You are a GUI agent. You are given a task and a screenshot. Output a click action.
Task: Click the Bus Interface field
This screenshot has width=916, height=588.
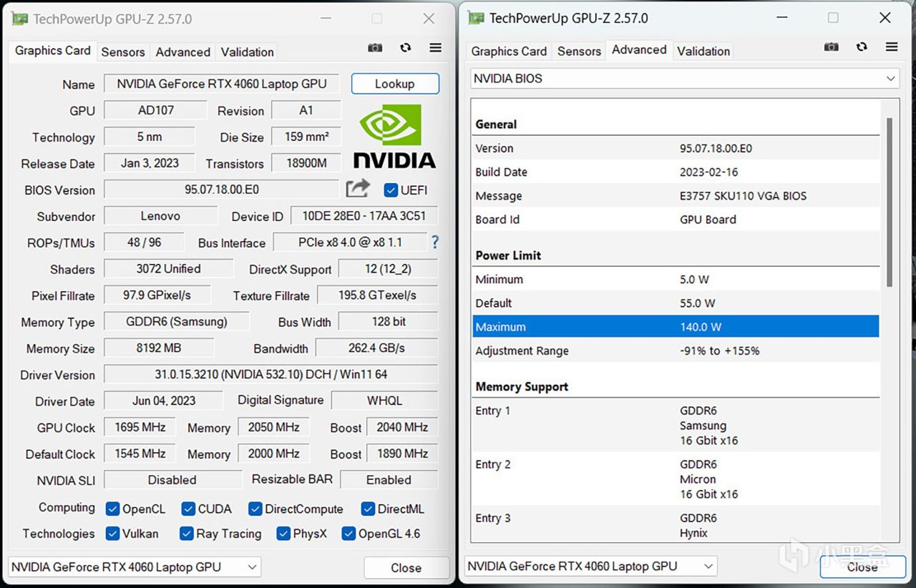(x=351, y=242)
